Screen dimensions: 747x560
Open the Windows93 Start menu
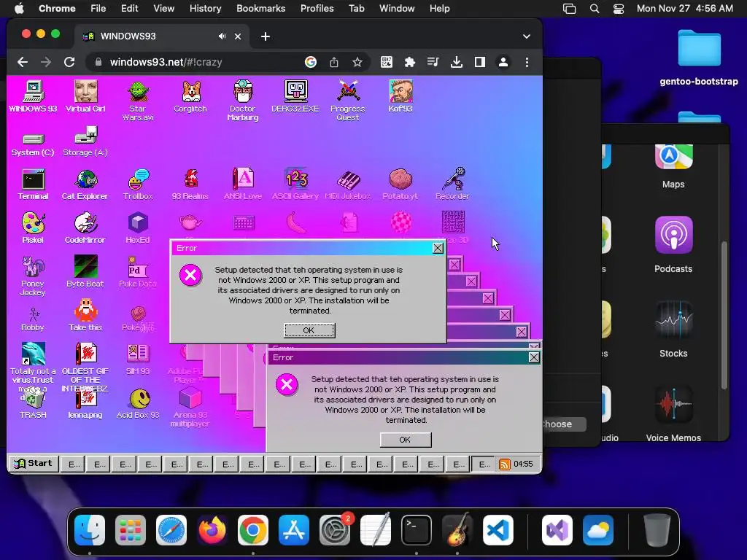point(34,463)
